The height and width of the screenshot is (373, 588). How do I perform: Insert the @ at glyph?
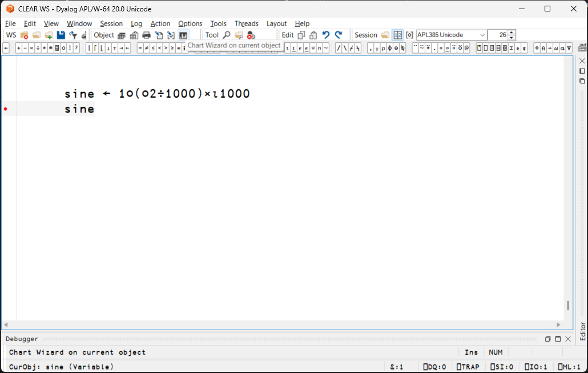[x=466, y=48]
